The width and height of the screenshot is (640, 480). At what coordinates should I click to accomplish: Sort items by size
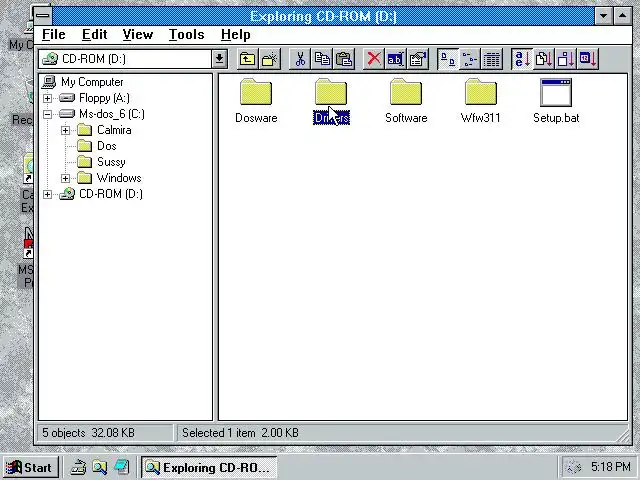point(566,59)
